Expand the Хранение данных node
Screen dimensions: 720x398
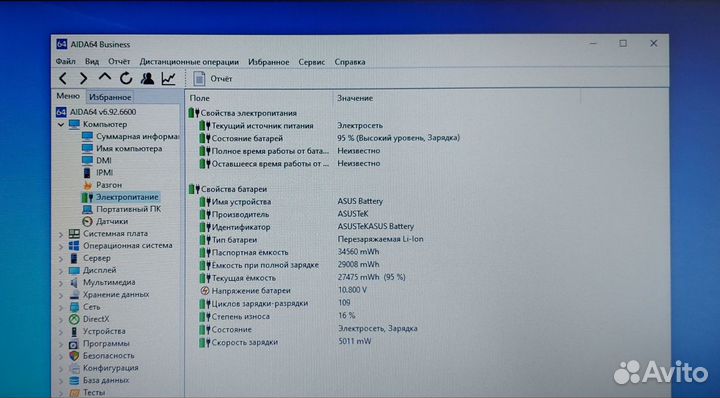(x=61, y=295)
